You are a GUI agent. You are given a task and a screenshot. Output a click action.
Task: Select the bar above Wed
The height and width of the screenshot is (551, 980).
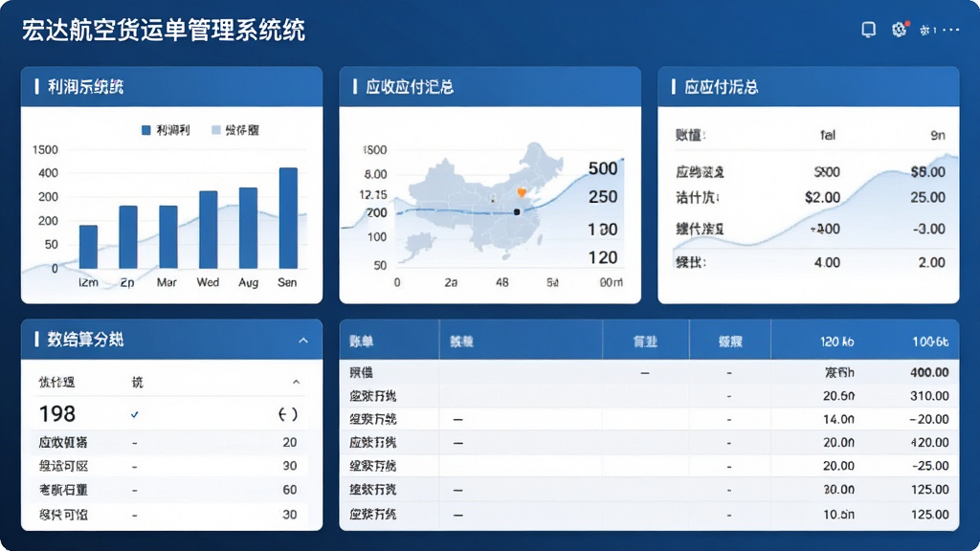point(208,230)
